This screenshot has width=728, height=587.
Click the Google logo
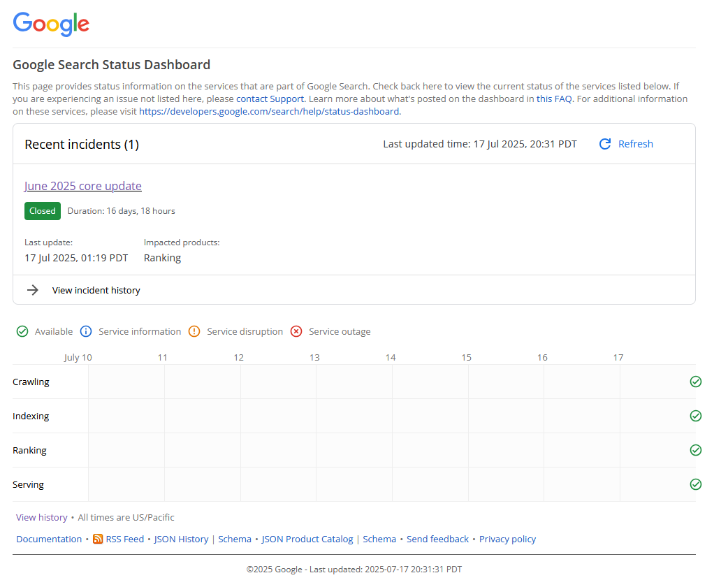coord(51,24)
